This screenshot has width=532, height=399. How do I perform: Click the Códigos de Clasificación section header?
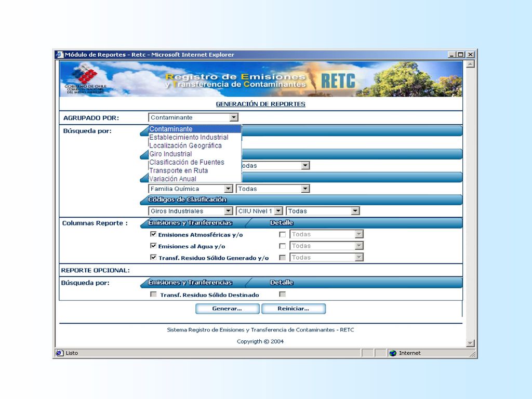coord(187,199)
